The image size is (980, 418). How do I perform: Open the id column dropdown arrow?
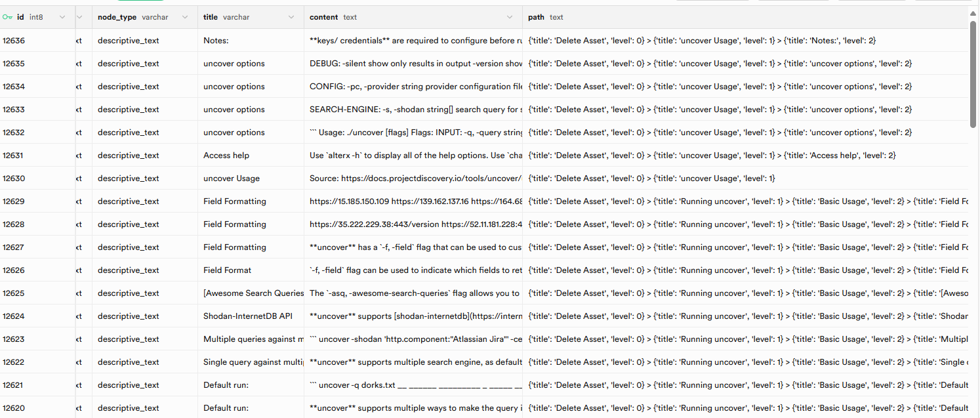62,17
